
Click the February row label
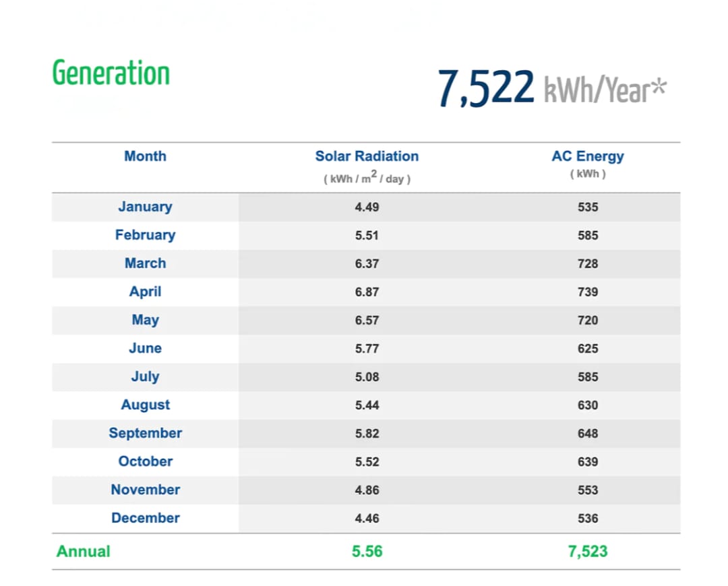[145, 235]
